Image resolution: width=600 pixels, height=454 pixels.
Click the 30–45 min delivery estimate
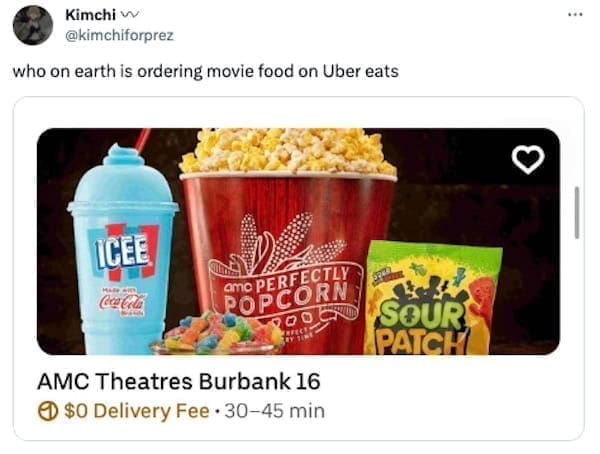pyautogui.click(x=275, y=411)
